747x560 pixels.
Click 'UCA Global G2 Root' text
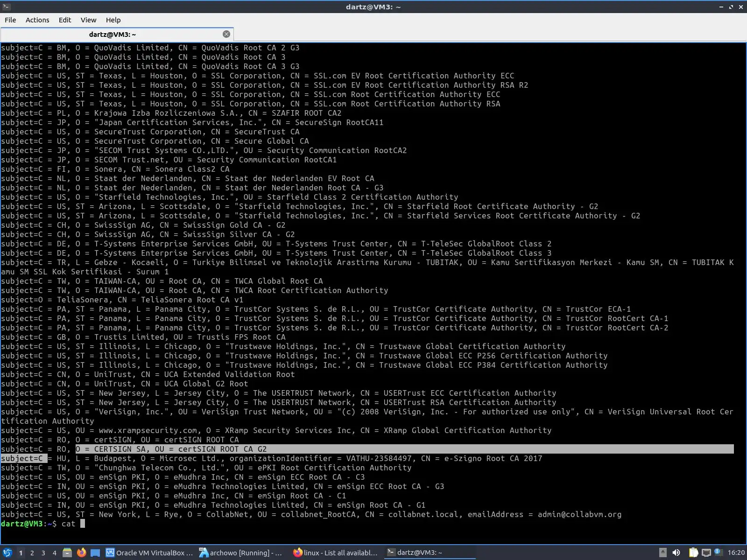tap(206, 384)
